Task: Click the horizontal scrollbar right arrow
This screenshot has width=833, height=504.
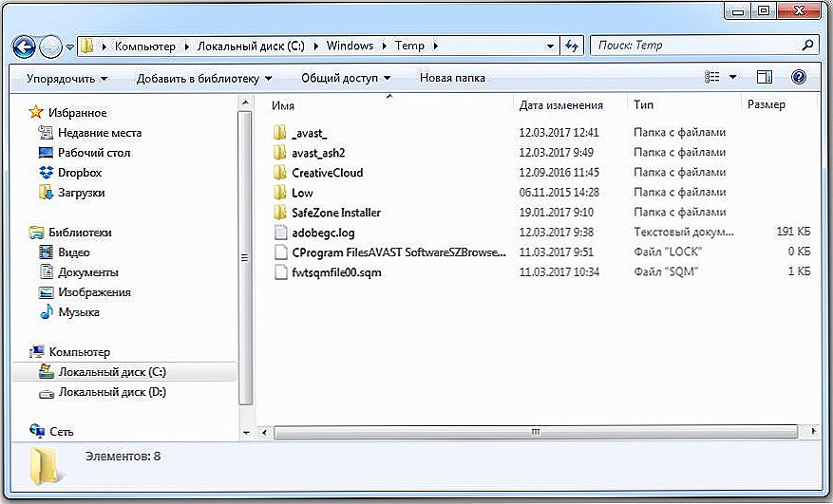Action: point(813,432)
